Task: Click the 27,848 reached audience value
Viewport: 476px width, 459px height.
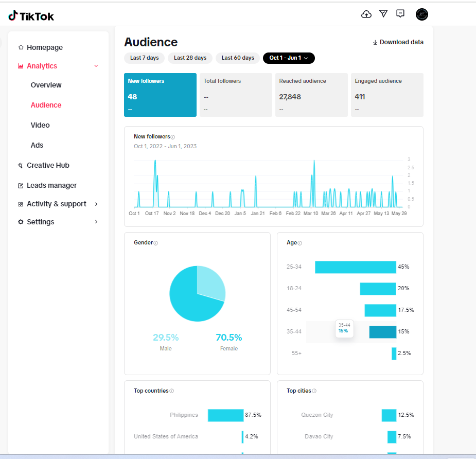Action: coord(290,97)
